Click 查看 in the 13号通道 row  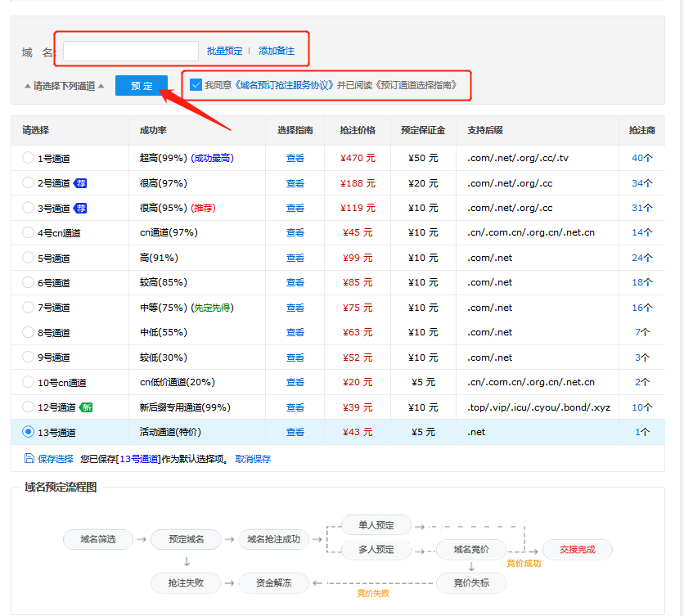[x=295, y=432]
